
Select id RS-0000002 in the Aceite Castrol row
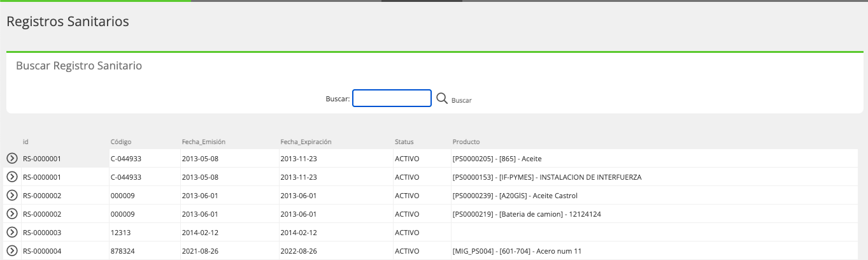tap(42, 196)
